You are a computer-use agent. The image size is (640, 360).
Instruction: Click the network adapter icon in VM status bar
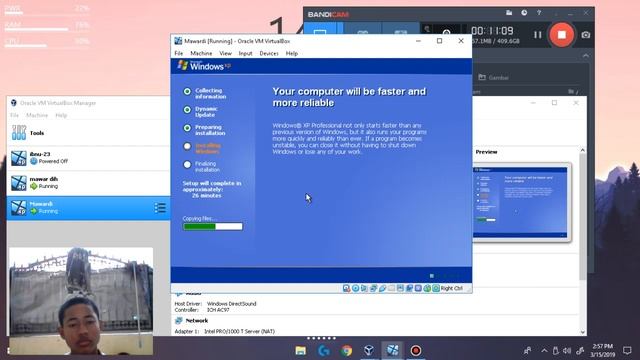click(373, 288)
